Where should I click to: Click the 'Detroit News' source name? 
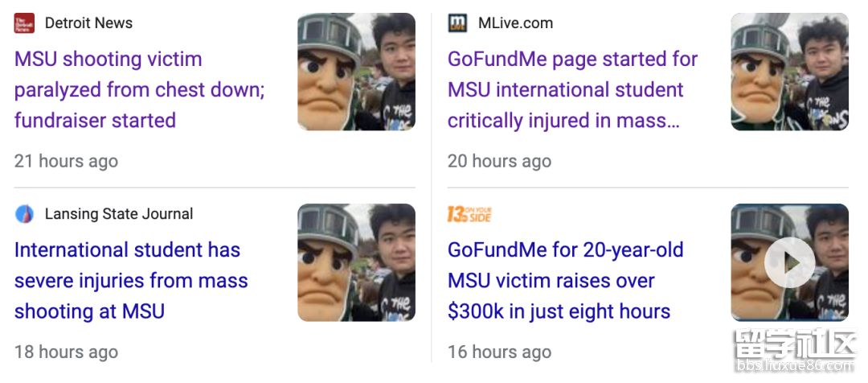(88, 23)
